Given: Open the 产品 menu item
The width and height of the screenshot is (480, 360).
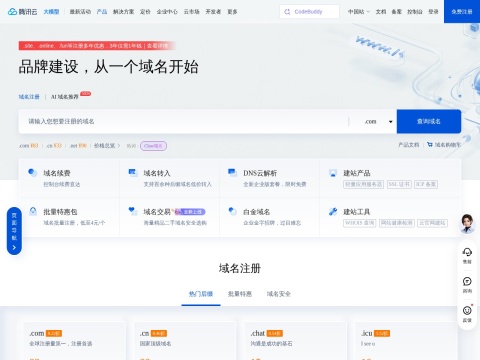Looking at the screenshot, I should tap(102, 12).
